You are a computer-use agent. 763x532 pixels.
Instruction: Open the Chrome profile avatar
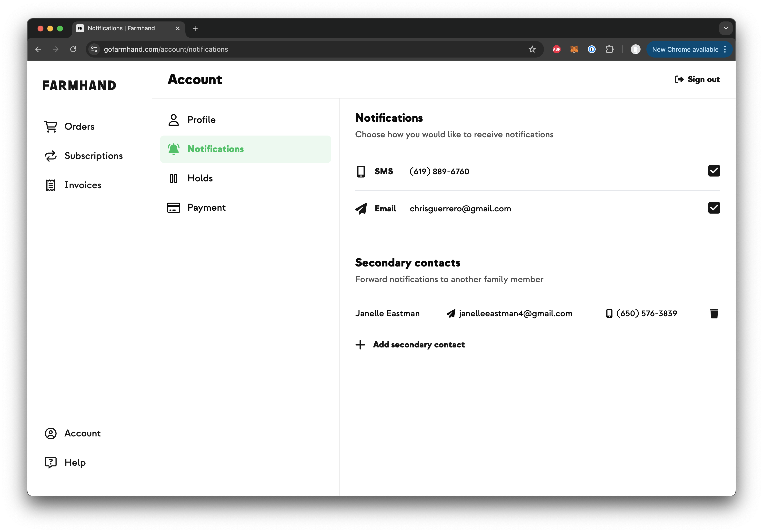tap(636, 49)
